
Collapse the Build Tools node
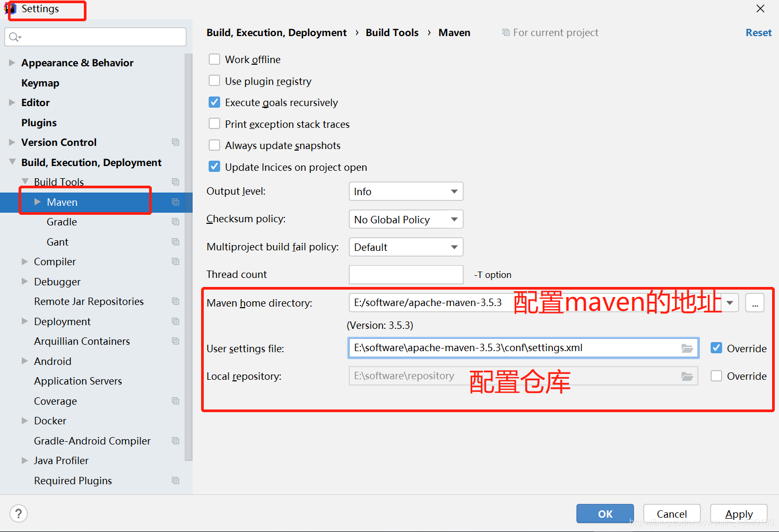(24, 182)
